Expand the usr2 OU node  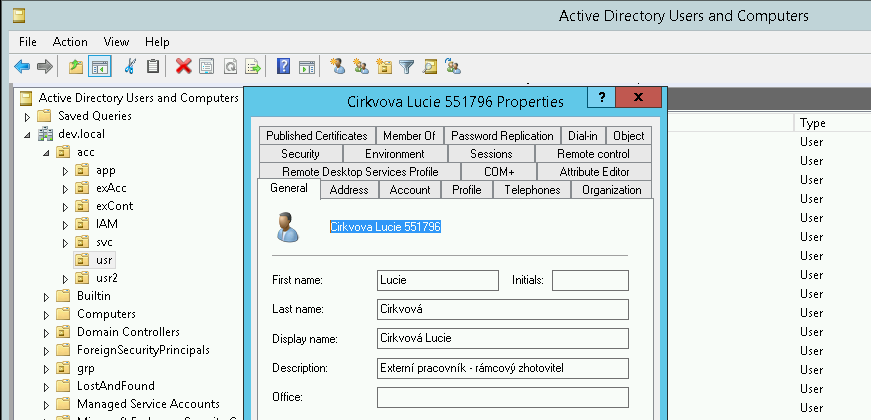(x=66, y=279)
